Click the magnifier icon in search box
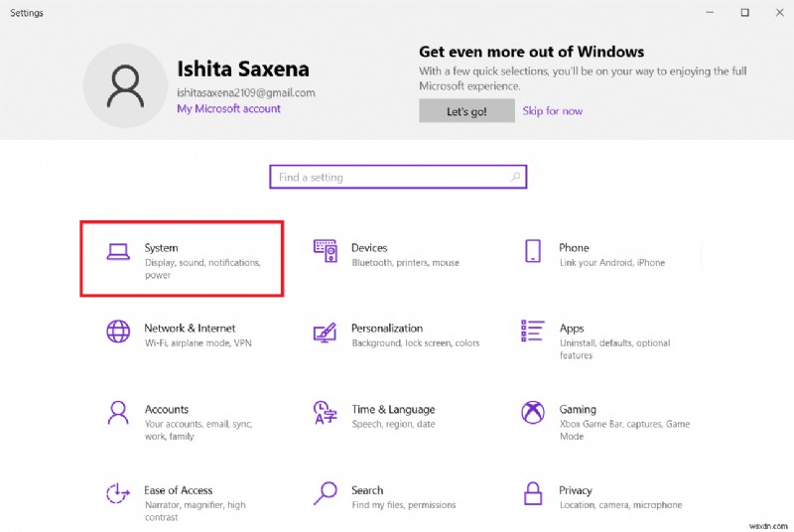Screen dimensions: 794x532 coord(515,178)
